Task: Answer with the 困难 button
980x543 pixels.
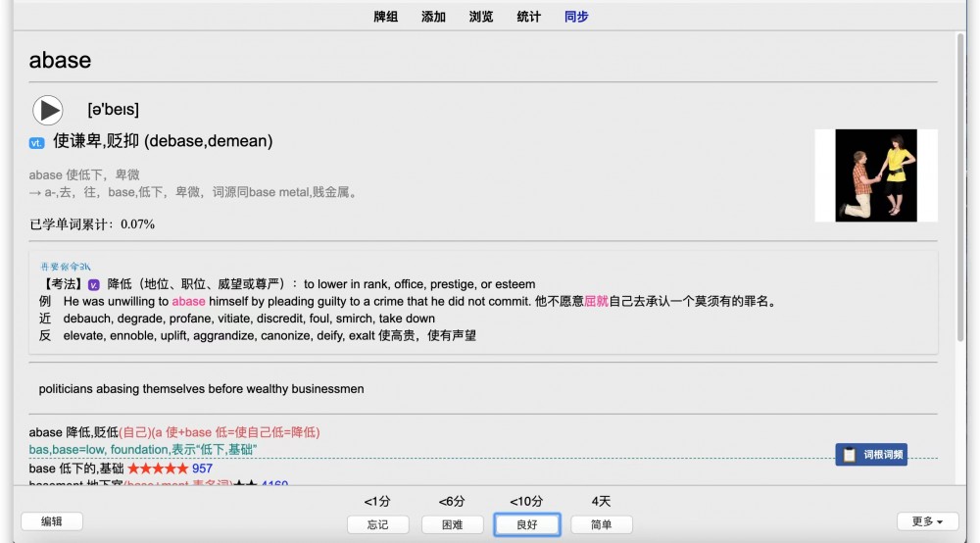Action: point(453,524)
